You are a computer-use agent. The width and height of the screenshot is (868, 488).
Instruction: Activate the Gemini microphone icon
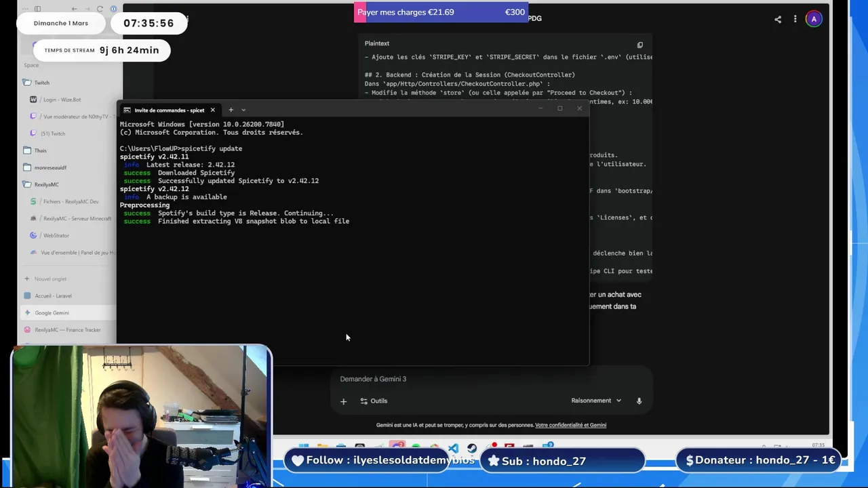point(639,401)
